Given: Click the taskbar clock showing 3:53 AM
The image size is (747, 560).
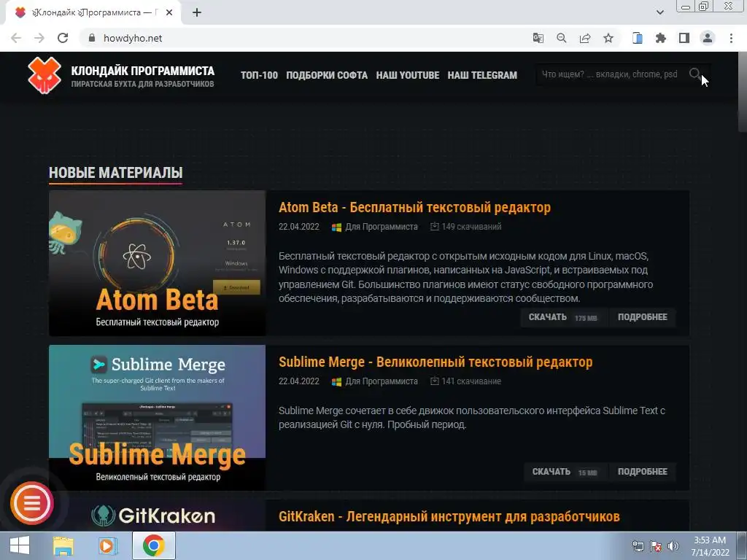Looking at the screenshot, I should click(710, 546).
